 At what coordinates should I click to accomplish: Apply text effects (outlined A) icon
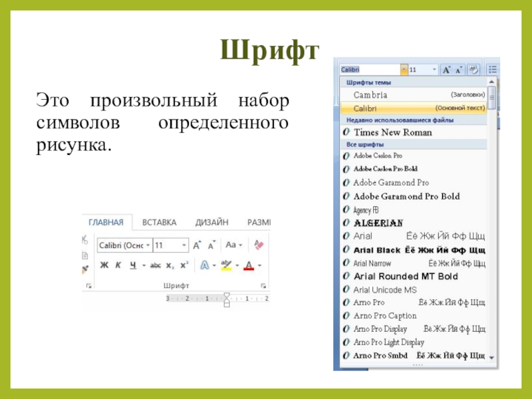click(x=205, y=265)
